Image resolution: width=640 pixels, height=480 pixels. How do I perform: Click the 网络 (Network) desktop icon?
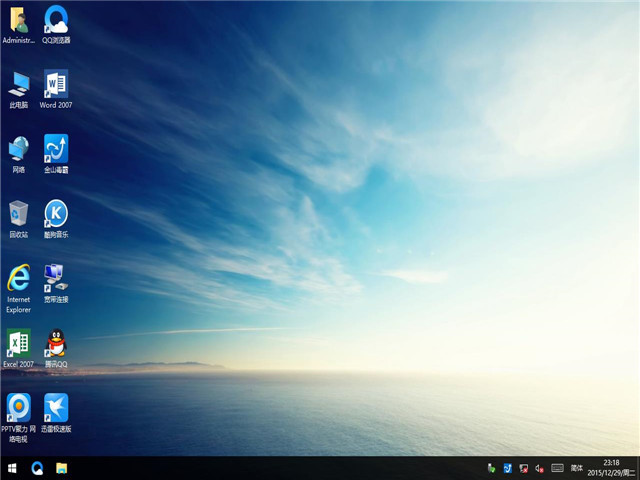[x=19, y=149]
